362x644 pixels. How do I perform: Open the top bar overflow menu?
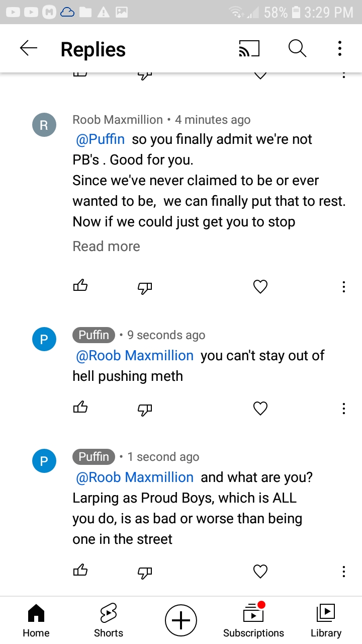340,48
